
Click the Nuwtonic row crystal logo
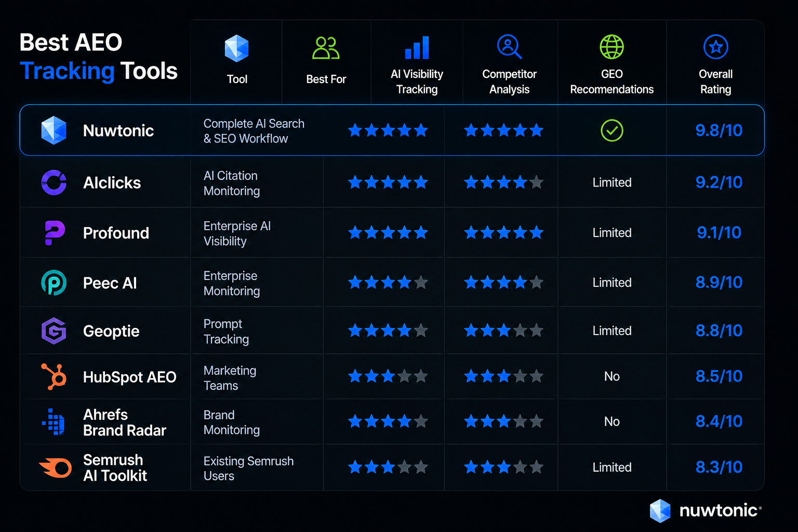[x=54, y=130]
